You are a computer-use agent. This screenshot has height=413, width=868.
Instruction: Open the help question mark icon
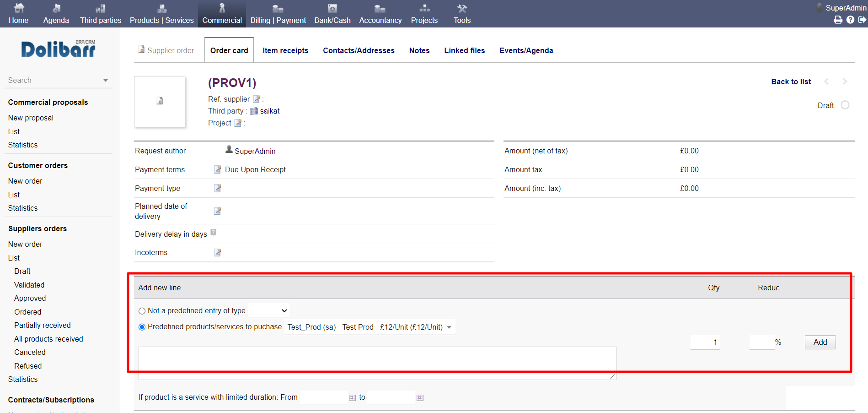pyautogui.click(x=850, y=20)
